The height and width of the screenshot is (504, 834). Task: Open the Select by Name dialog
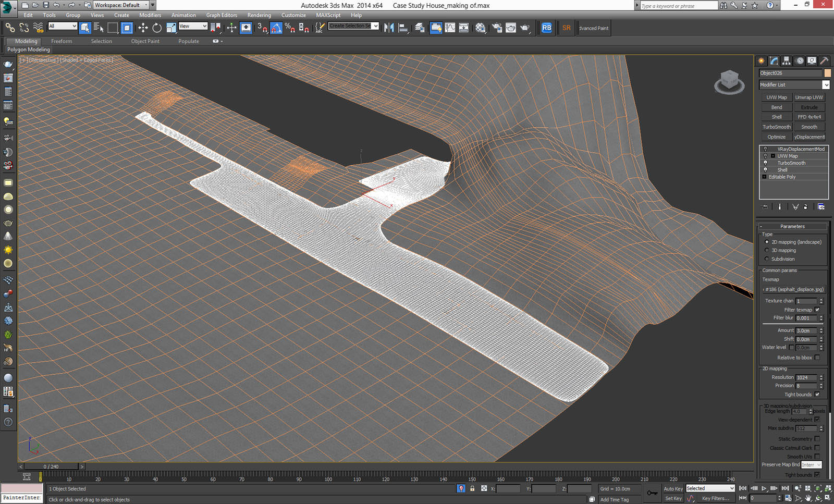pyautogui.click(x=99, y=28)
